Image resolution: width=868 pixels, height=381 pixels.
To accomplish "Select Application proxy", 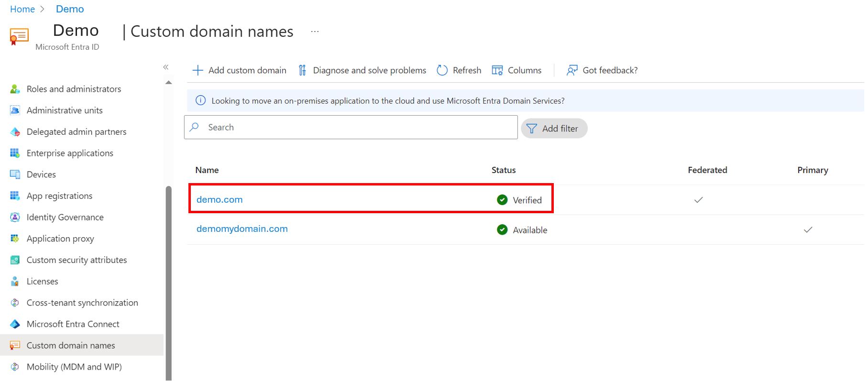I will pyautogui.click(x=60, y=239).
